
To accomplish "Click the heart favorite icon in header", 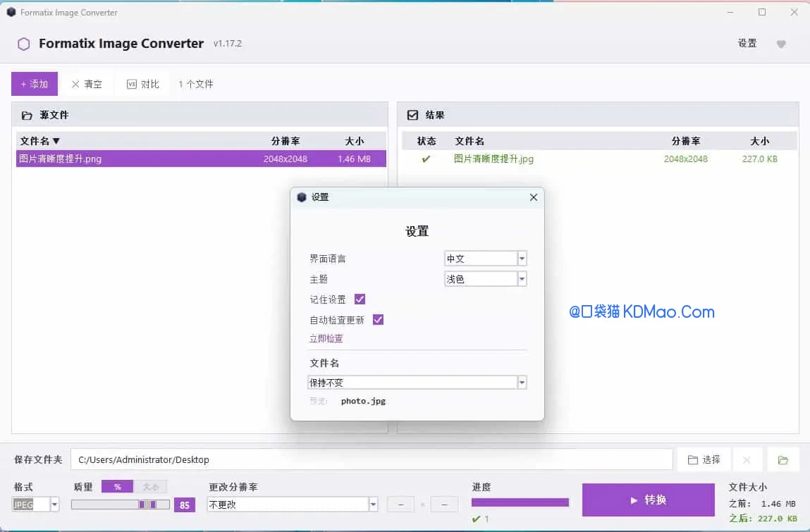I will point(781,44).
